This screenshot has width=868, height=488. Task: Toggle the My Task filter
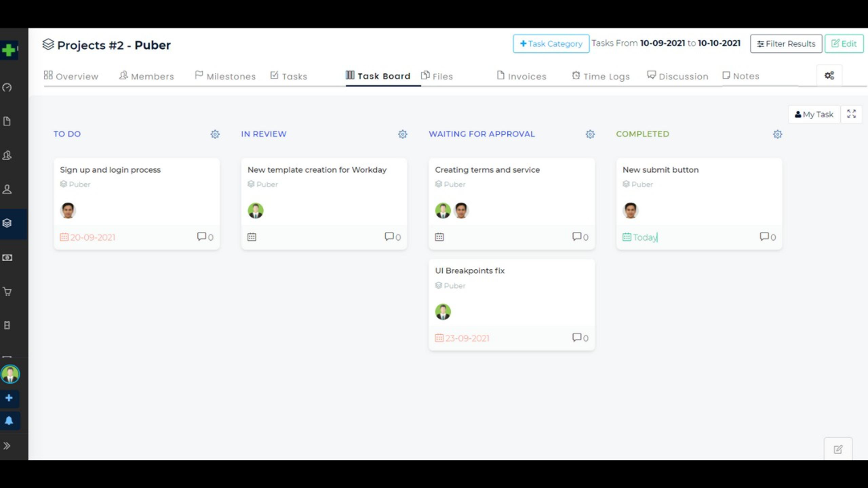pos(814,115)
